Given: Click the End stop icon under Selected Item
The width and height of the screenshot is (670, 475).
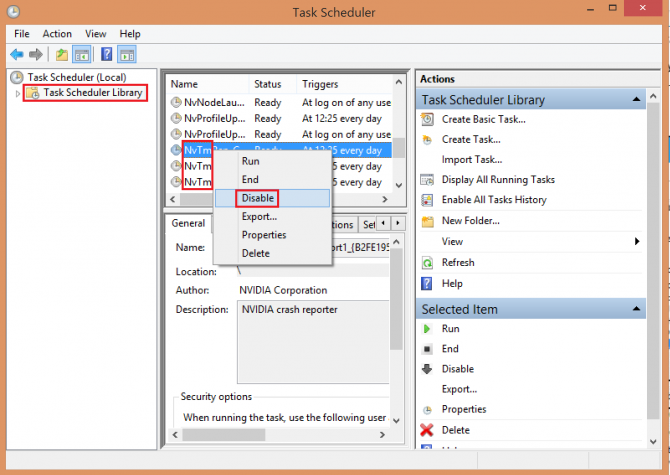Looking at the screenshot, I should tap(427, 349).
